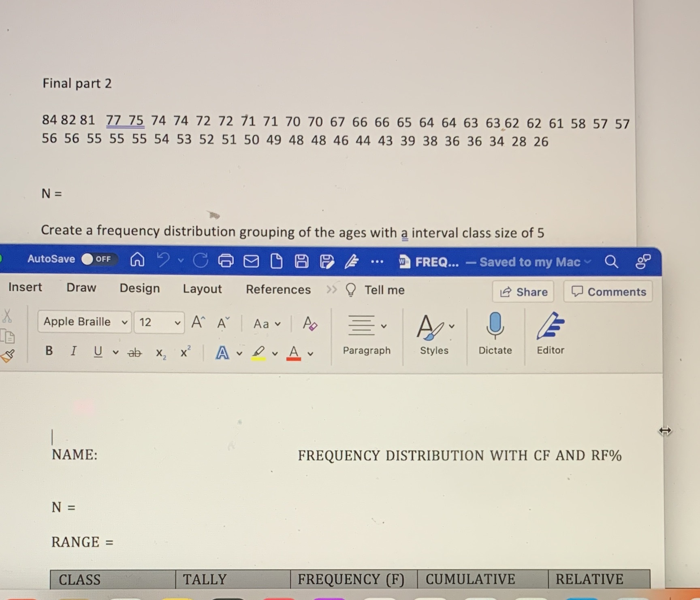Open the Editor pane

[551, 332]
